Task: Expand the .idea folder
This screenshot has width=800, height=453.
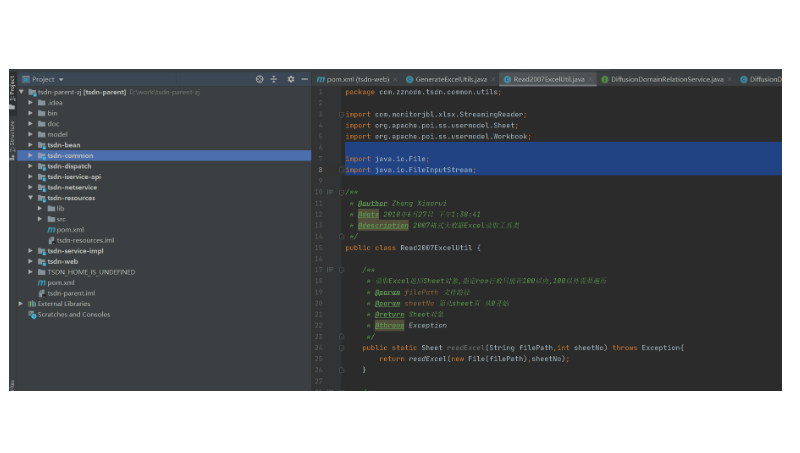Action: (x=31, y=103)
